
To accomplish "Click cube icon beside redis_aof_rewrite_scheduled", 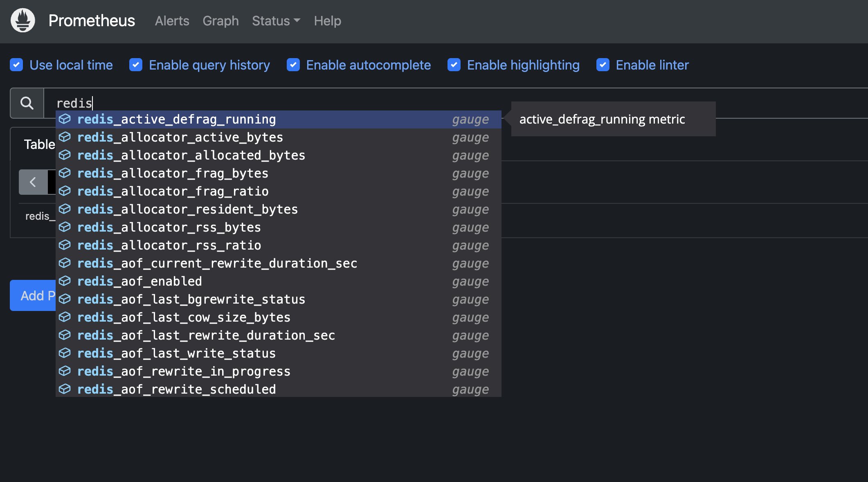I will point(65,389).
